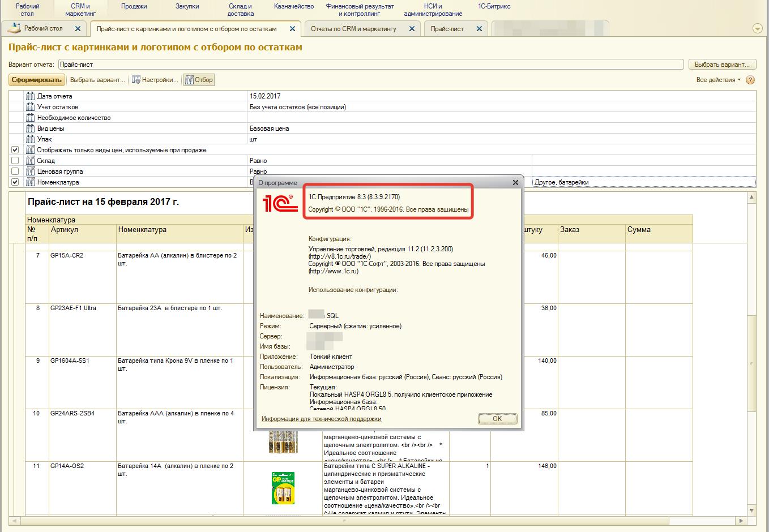Close the Отчеты по CRM и маркетингу tab
The width and height of the screenshot is (769, 532).
click(412, 28)
